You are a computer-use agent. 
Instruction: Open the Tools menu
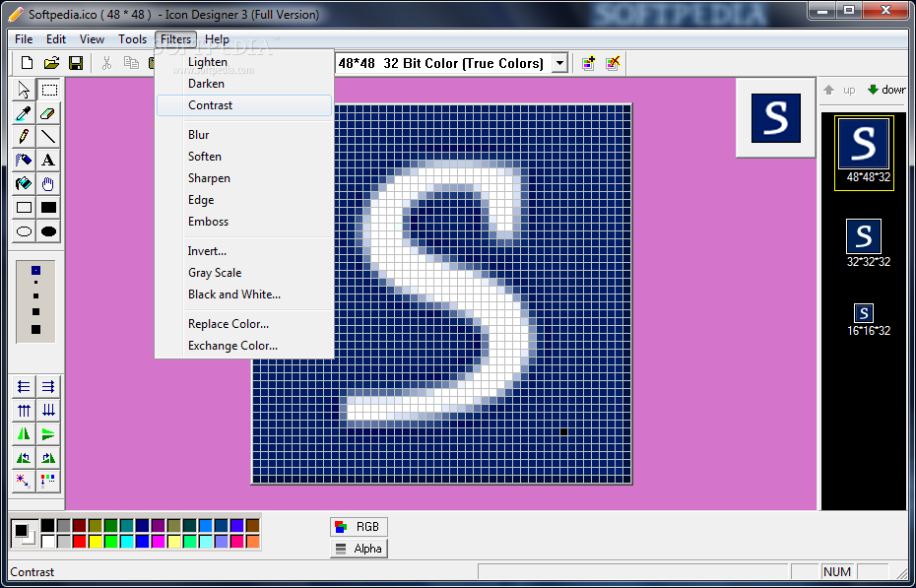point(133,39)
